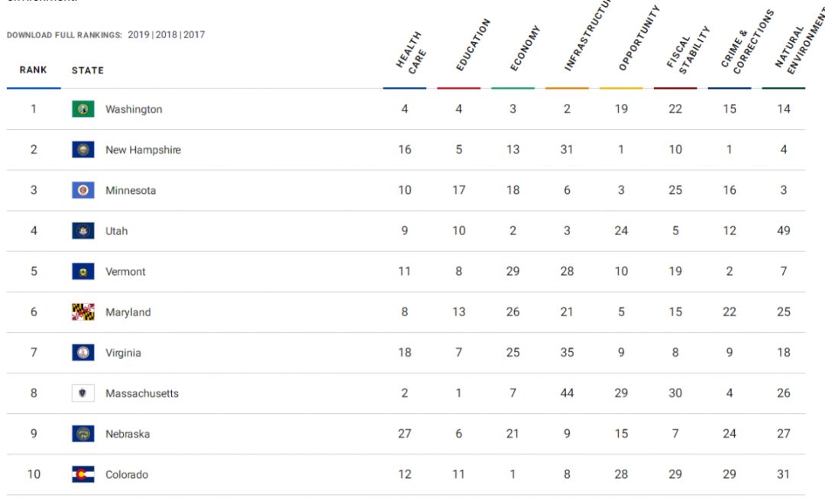The image size is (825, 504).
Task: Sort by Fiscal Stability column
Action: coord(687,50)
